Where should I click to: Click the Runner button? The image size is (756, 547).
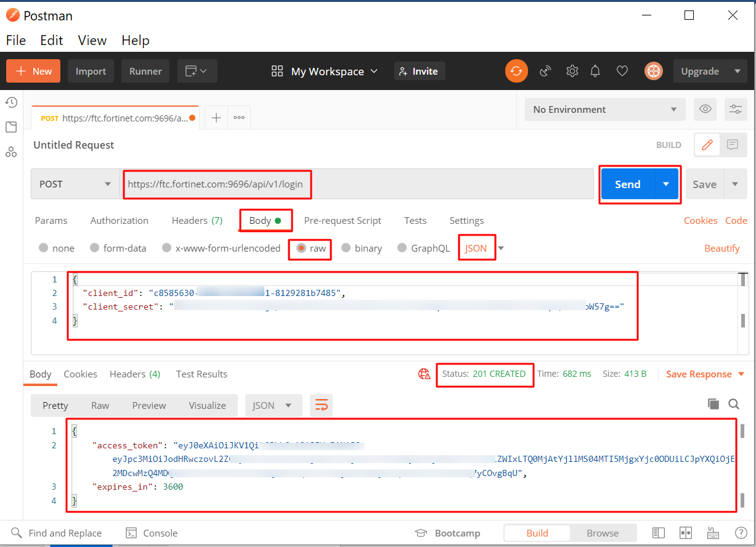pyautogui.click(x=145, y=71)
